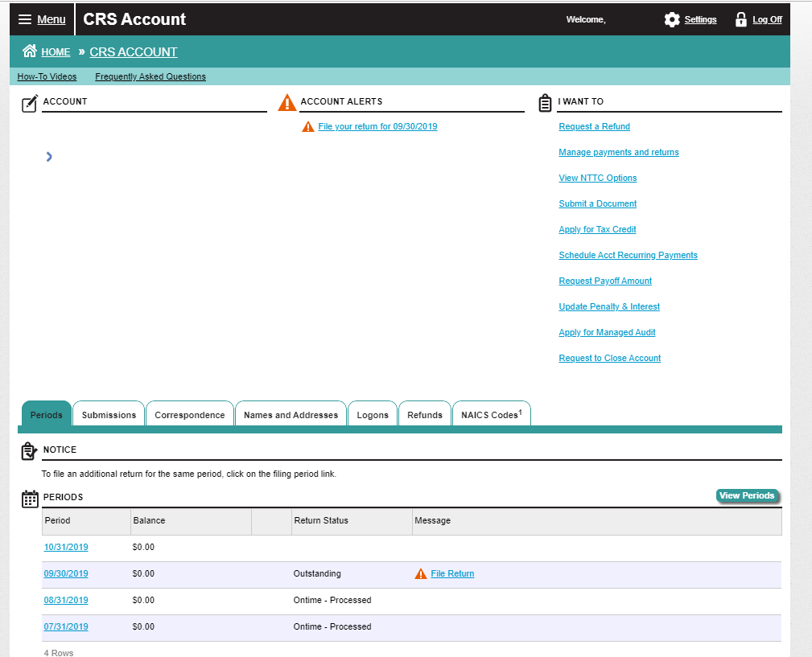Viewport: 812px width, 657px height.
Task: Click the Log Off padlock icon
Action: (741, 19)
